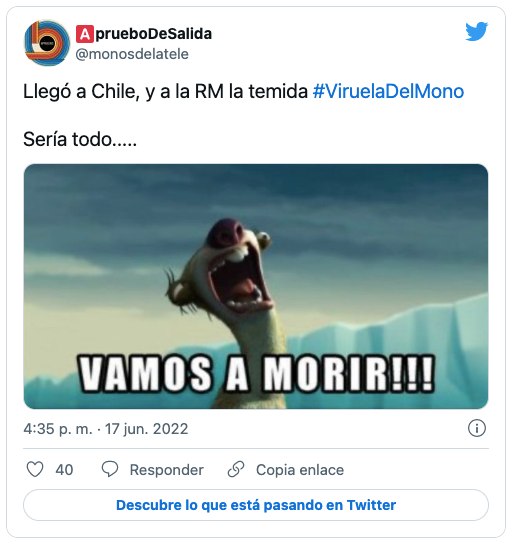Click the 'Sería todo.....' text line
This screenshot has width=513, height=549.
(x=80, y=139)
